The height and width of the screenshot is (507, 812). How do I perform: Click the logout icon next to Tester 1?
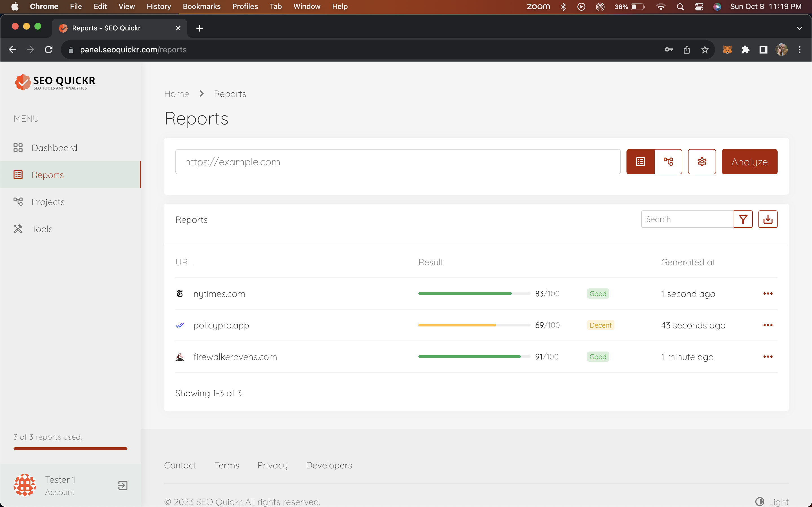point(123,485)
